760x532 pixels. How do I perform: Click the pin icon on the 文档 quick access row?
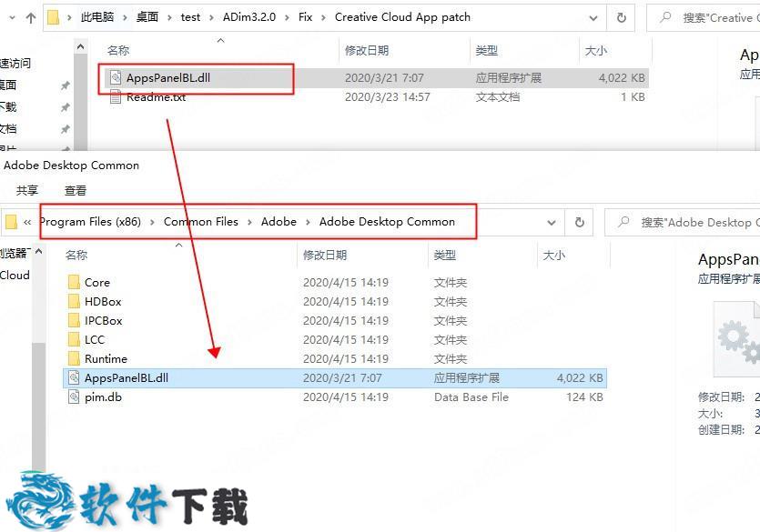(65, 129)
